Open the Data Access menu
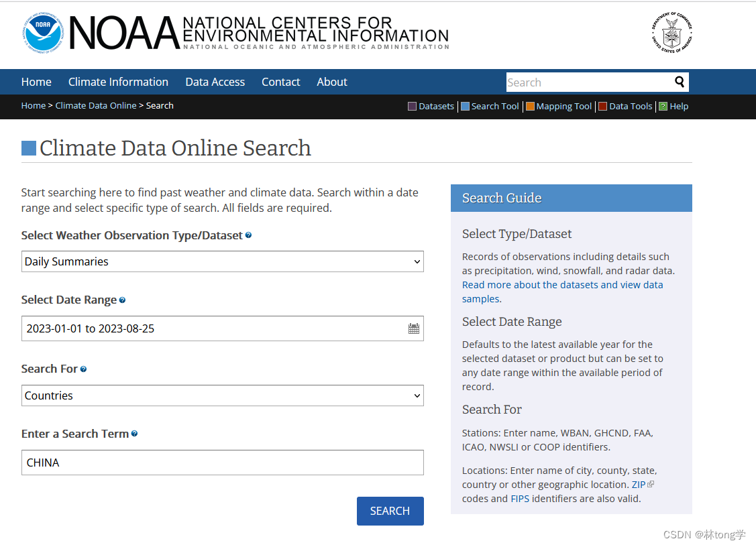 pyautogui.click(x=215, y=82)
